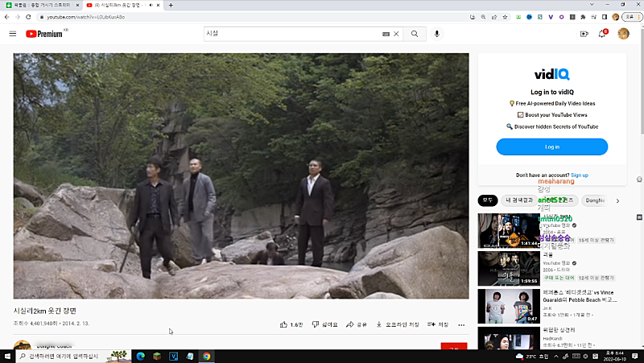The image size is (644, 363).
Task: Open the Windows notification center icon
Action: click(635, 356)
